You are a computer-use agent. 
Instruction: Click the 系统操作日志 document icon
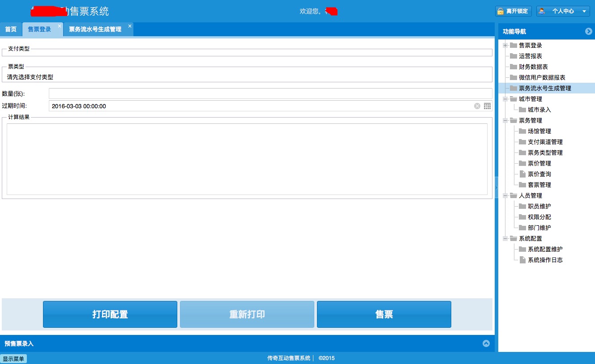(522, 260)
